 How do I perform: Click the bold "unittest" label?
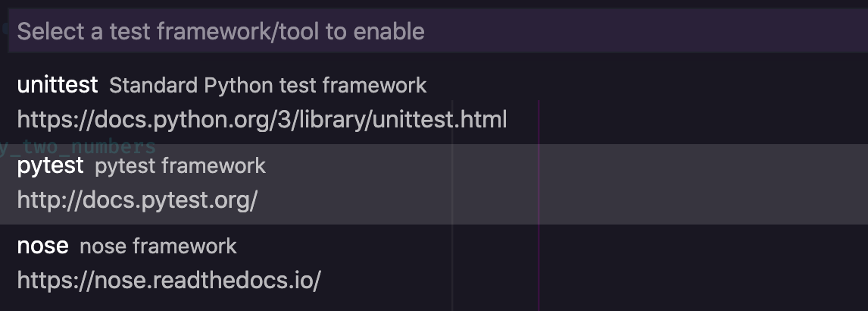coord(58,85)
